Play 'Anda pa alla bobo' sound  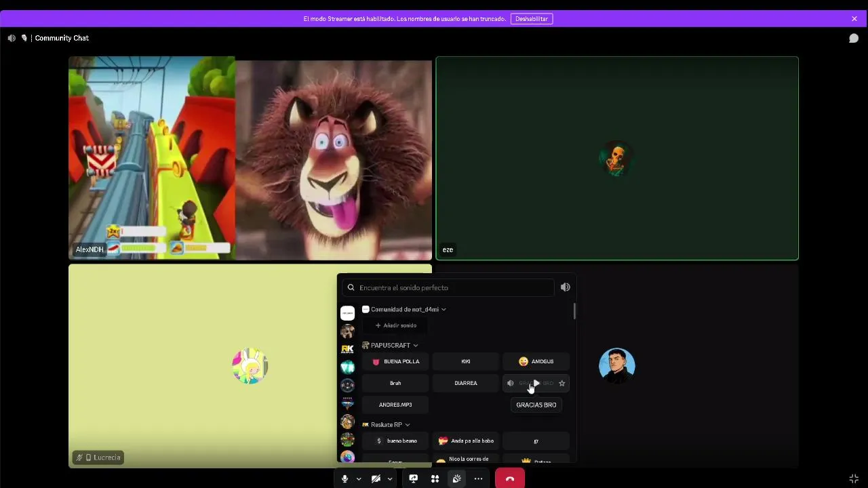point(466,441)
